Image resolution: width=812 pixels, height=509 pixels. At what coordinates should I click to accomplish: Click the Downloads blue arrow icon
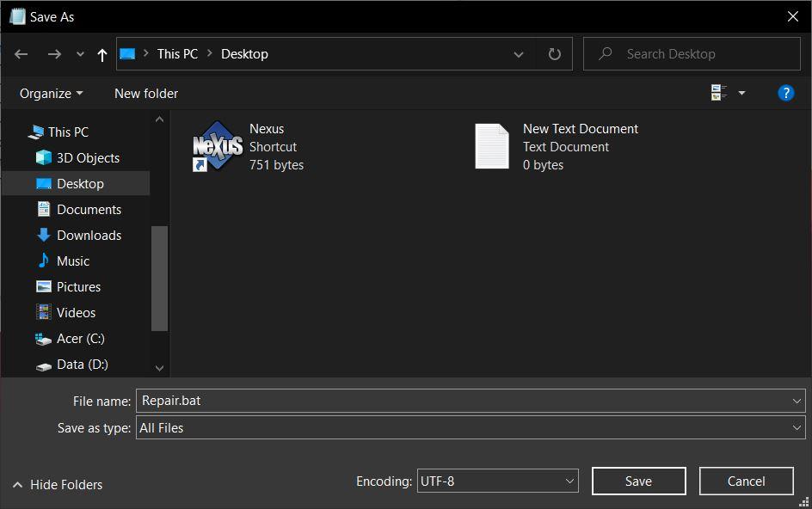[x=44, y=235]
